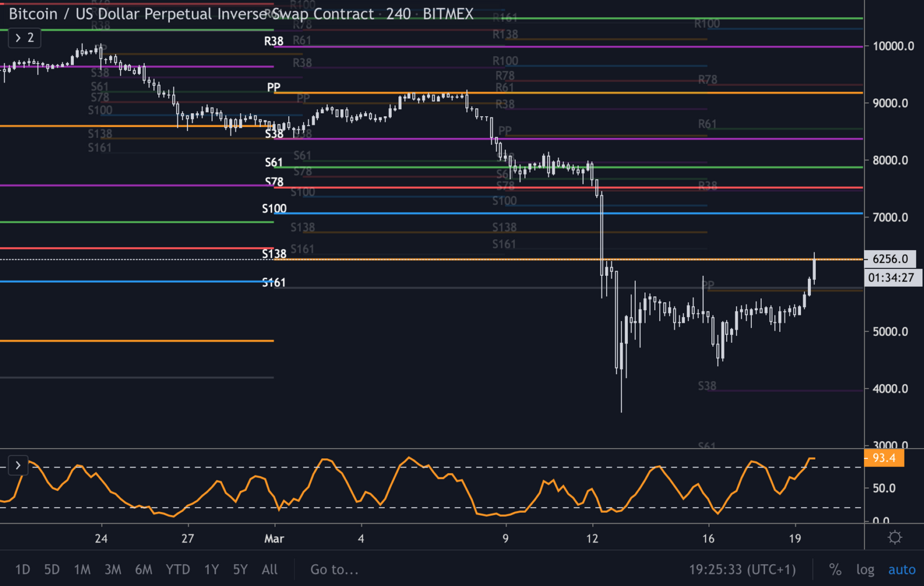Image resolution: width=924 pixels, height=586 pixels.
Task: Open timezone menu at 19:25:33 (UTC+1)
Action: [742, 569]
